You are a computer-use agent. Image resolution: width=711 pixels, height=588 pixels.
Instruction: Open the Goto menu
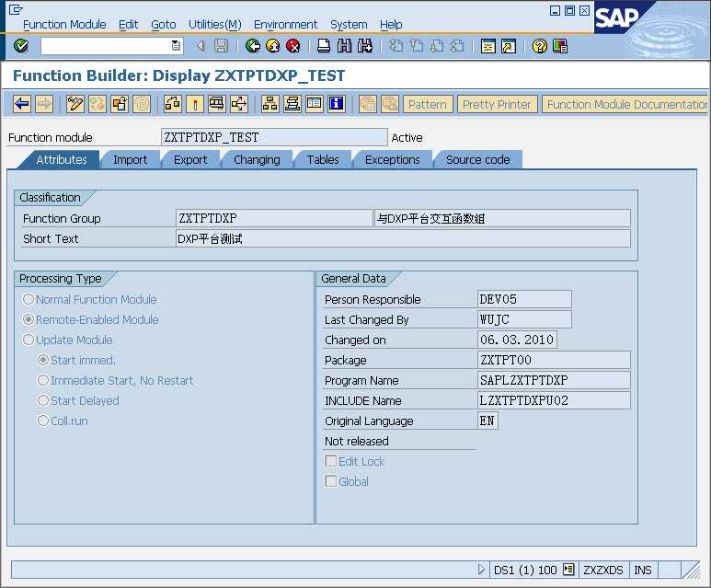(x=163, y=25)
